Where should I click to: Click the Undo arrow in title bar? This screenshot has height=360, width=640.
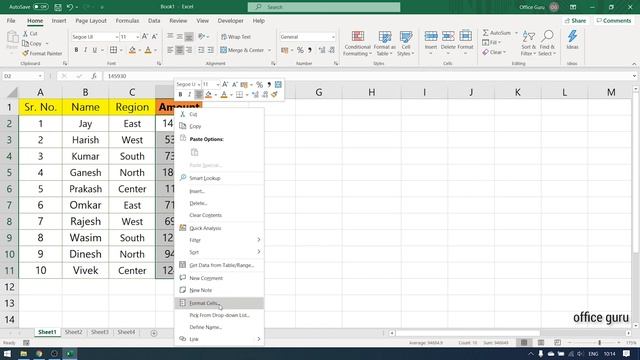pyautogui.click(x=70, y=7)
